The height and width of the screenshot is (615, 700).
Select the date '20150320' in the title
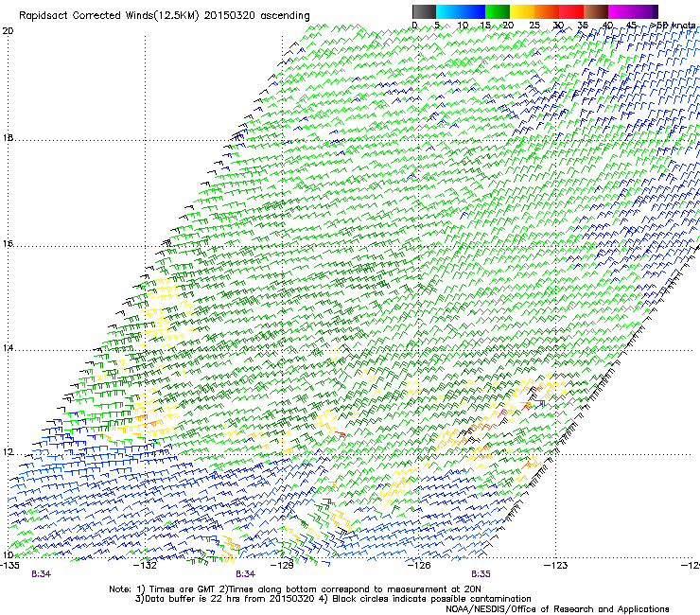(229, 16)
